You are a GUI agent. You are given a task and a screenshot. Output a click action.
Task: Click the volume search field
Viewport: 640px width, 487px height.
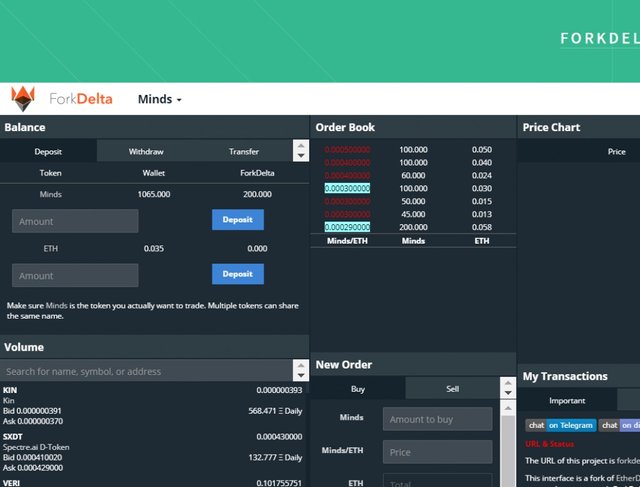146,371
